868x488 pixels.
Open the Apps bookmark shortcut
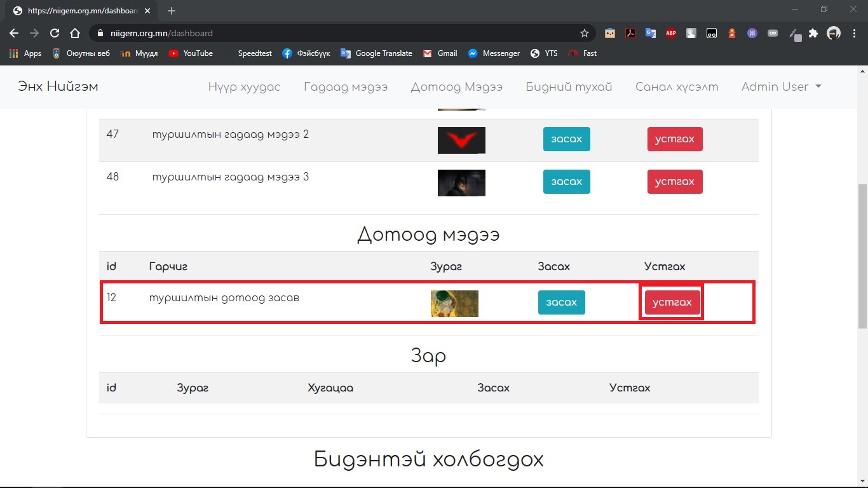click(x=25, y=53)
